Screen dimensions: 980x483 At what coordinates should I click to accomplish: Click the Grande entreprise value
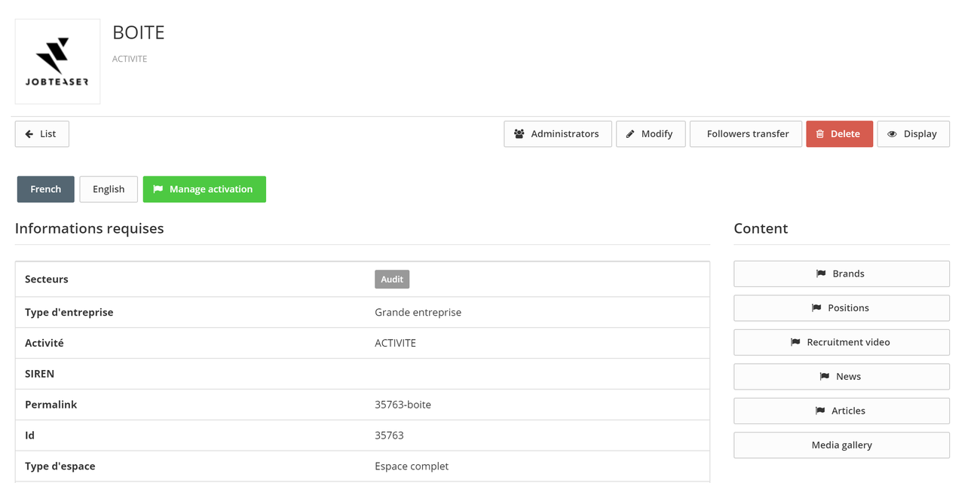tap(418, 312)
